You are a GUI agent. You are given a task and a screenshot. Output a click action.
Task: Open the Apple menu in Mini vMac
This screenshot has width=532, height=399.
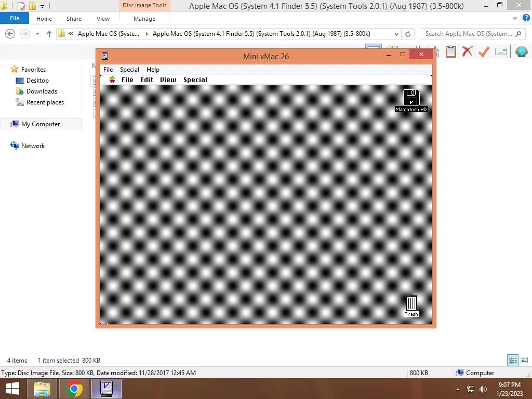coord(112,79)
